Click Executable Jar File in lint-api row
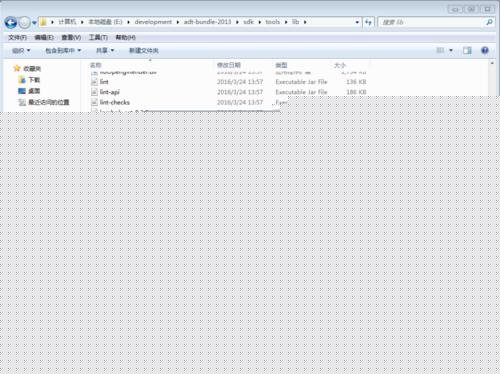 click(x=301, y=92)
